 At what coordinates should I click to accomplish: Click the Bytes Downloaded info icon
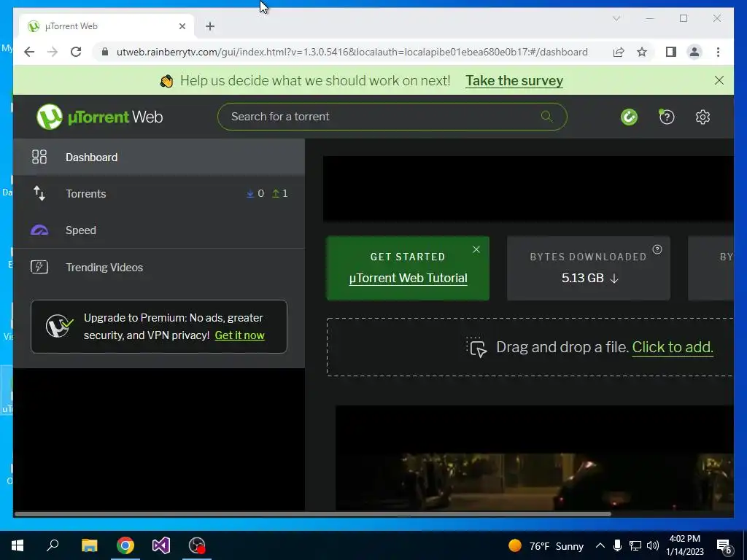pyautogui.click(x=657, y=249)
